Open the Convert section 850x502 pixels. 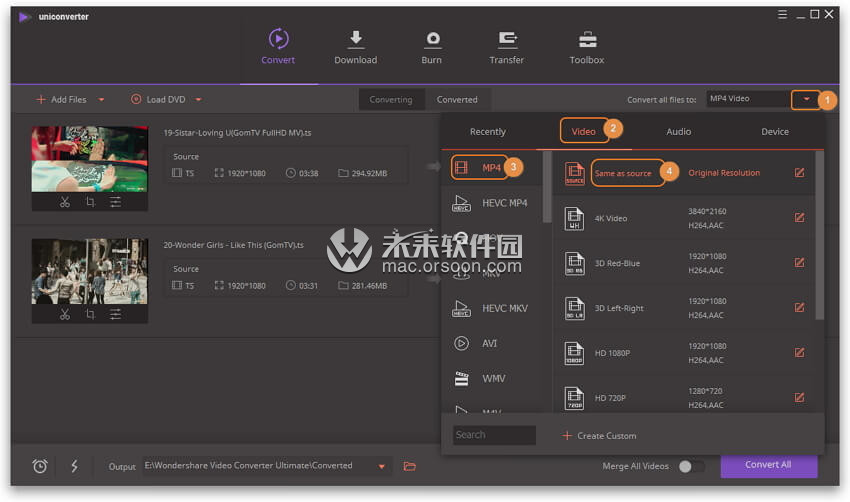tap(278, 47)
